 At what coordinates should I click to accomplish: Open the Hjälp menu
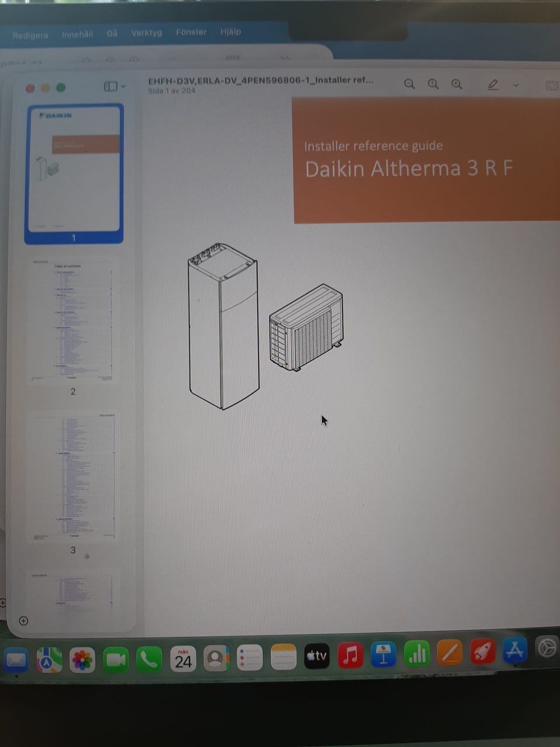(230, 32)
